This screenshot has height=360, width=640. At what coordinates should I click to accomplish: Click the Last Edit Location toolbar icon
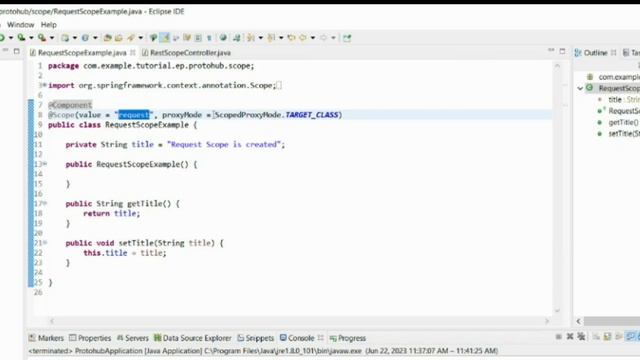point(291,38)
